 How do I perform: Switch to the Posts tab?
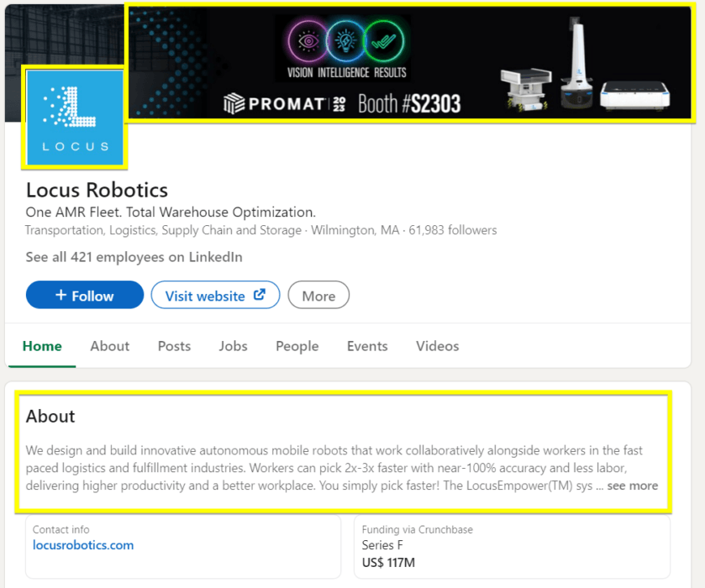tap(174, 346)
